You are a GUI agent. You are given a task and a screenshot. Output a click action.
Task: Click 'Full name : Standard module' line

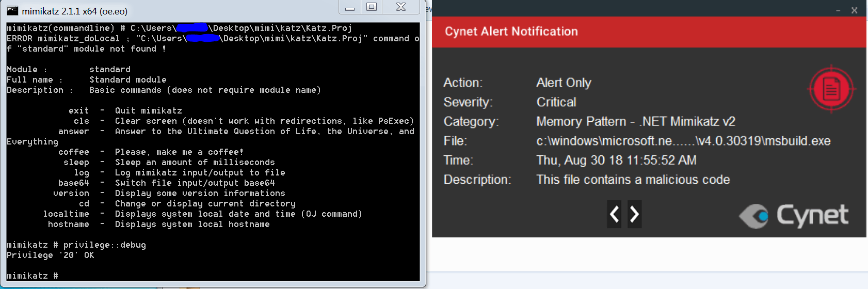pyautogui.click(x=87, y=79)
